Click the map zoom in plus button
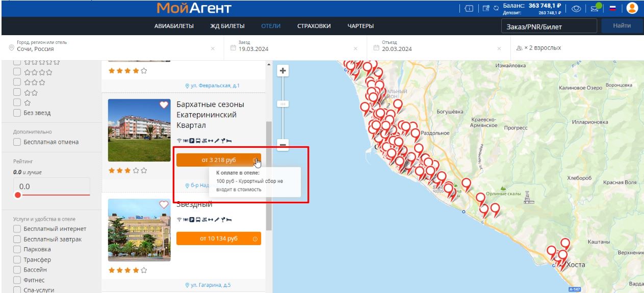This screenshot has width=644, height=293. pos(282,71)
